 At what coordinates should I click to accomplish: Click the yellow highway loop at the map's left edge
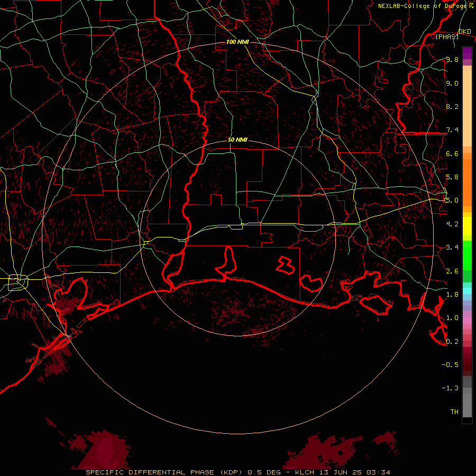tap(18, 282)
